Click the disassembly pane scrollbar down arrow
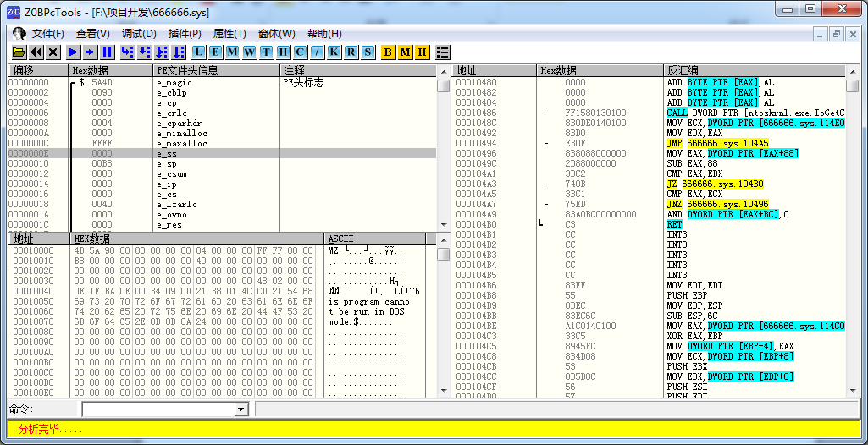This screenshot has height=445, width=868. coord(853,391)
